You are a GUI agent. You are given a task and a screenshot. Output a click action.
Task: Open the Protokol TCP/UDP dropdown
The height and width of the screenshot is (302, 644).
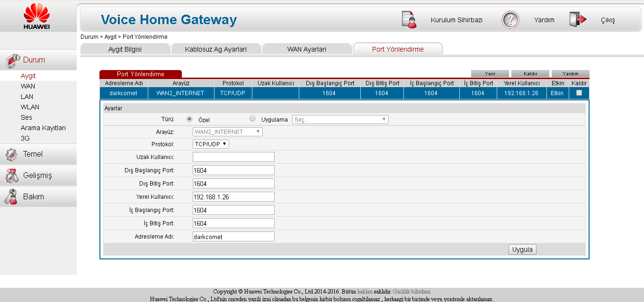[211, 144]
